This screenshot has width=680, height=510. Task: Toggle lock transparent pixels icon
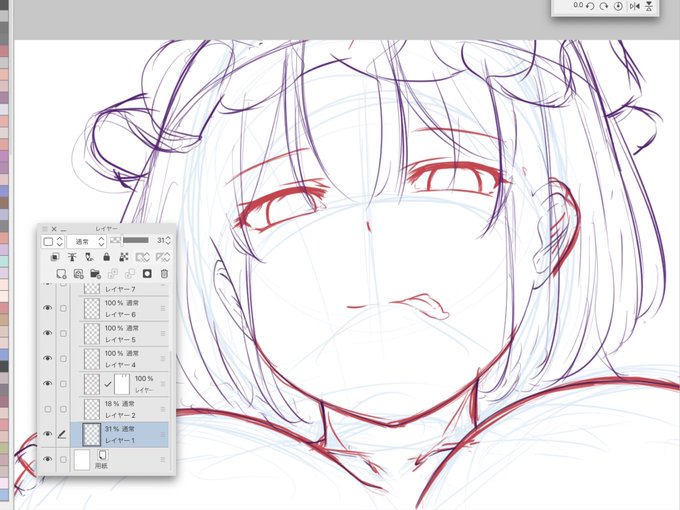click(124, 257)
